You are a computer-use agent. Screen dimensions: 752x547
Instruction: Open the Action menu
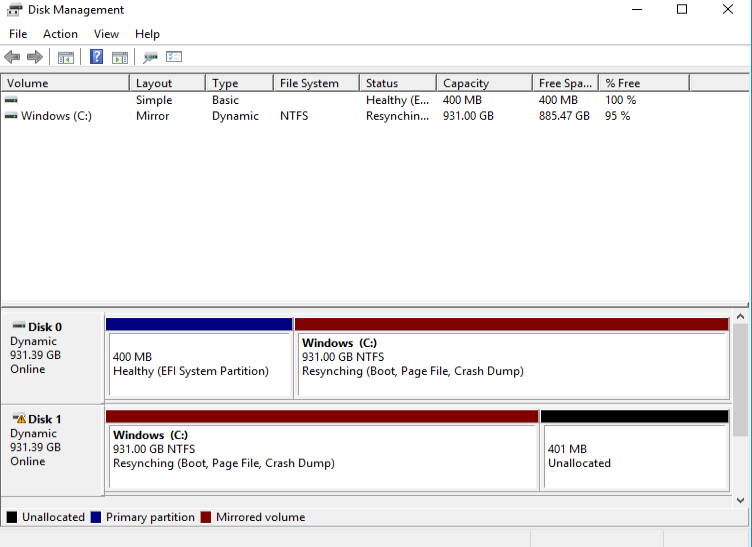[60, 34]
